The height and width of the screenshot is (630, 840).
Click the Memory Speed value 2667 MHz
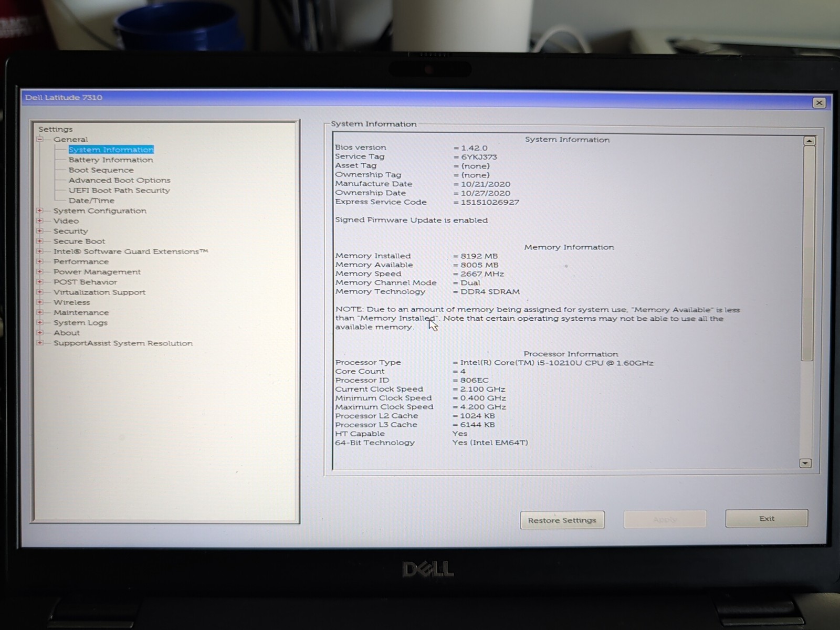tap(482, 274)
